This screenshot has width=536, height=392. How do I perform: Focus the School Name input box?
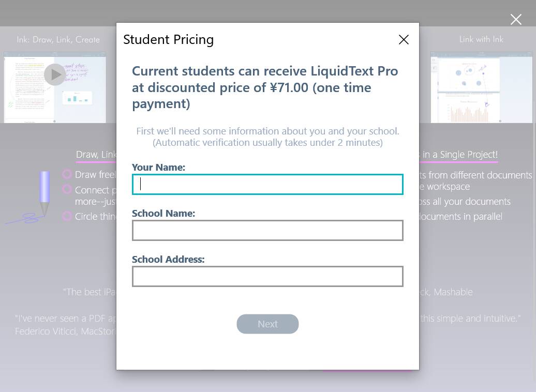[267, 231]
